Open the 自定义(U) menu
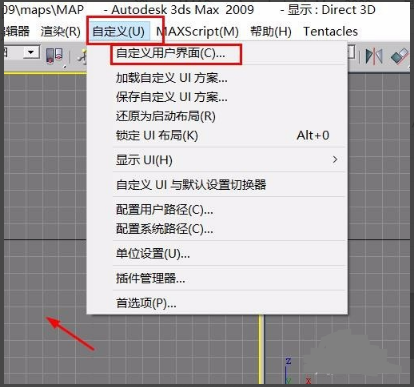The image size is (414, 387). pyautogui.click(x=119, y=32)
